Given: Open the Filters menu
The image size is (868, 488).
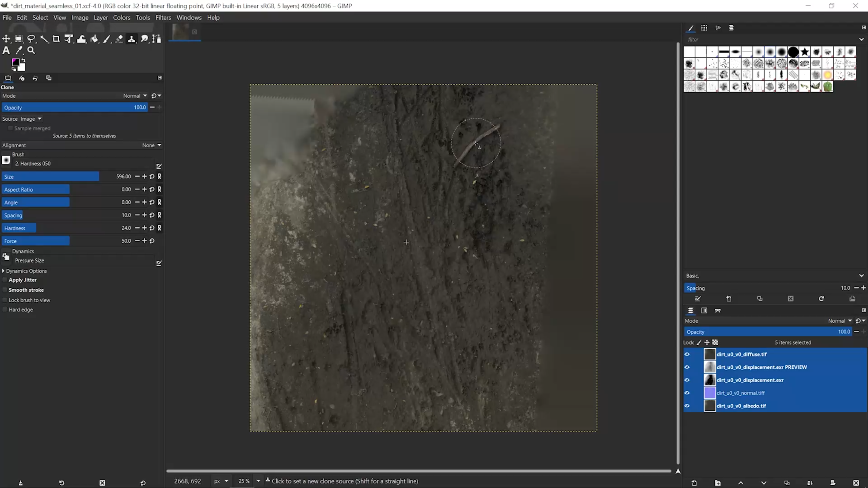Looking at the screenshot, I should click(163, 18).
